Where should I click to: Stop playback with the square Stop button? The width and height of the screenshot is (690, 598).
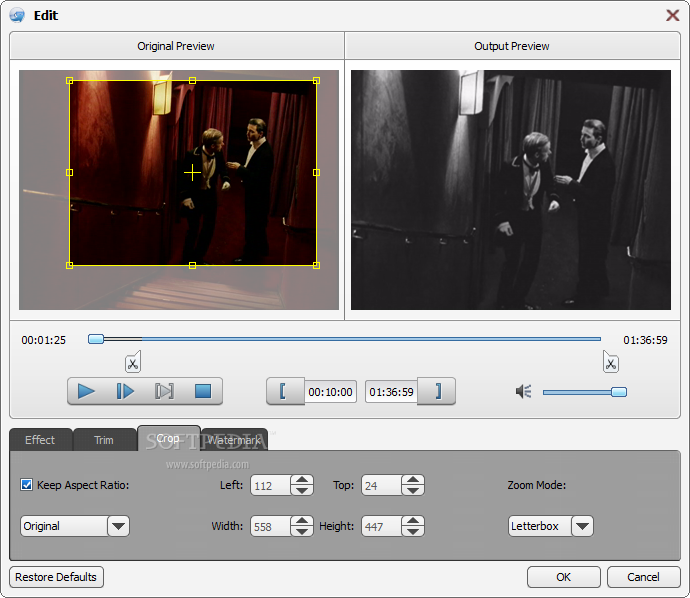click(203, 391)
